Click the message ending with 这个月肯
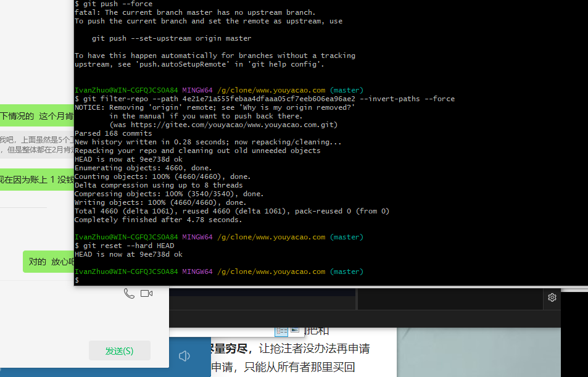This screenshot has width=588, height=377. coord(37,115)
